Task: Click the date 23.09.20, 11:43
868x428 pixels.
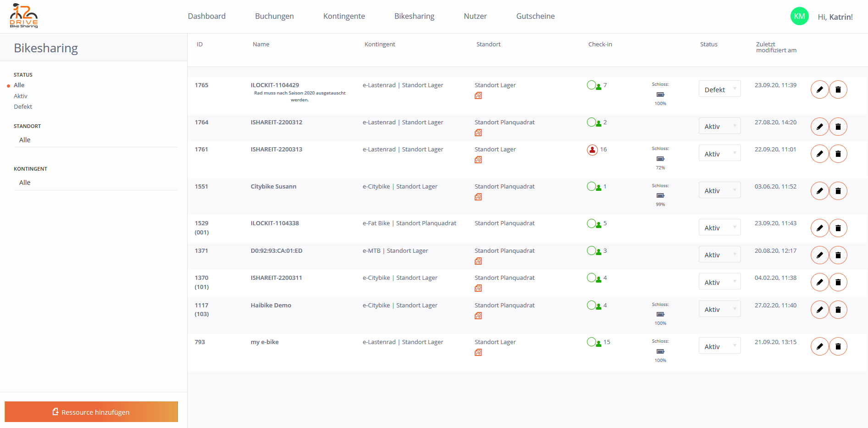Action: [775, 223]
